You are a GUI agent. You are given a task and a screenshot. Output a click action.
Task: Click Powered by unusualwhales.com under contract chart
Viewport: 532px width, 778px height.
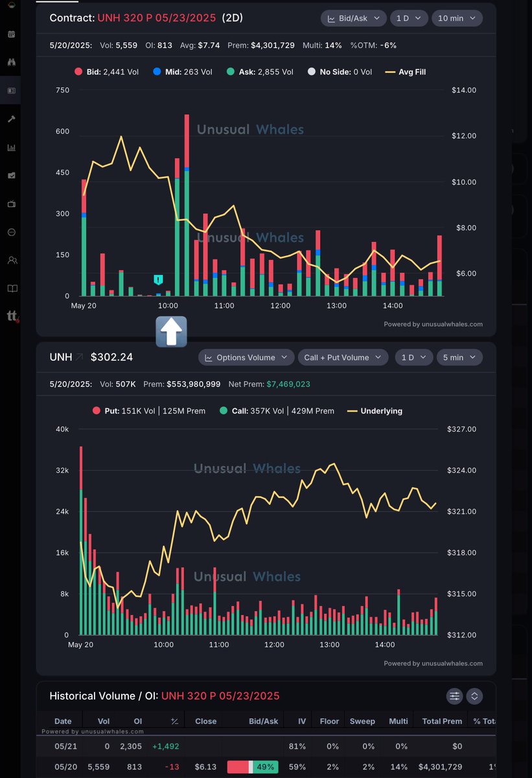[434, 324]
